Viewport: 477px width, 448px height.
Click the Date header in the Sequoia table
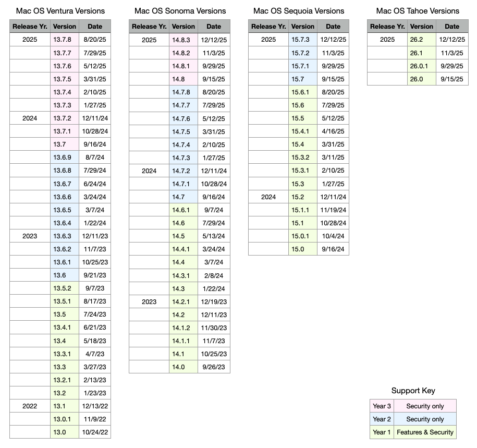[333, 27]
